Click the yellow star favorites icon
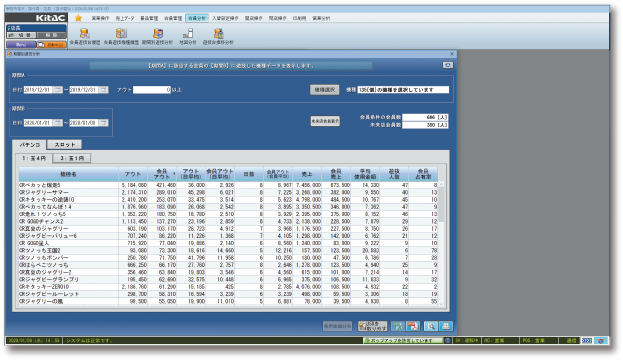623x360 pixels. click(78, 18)
